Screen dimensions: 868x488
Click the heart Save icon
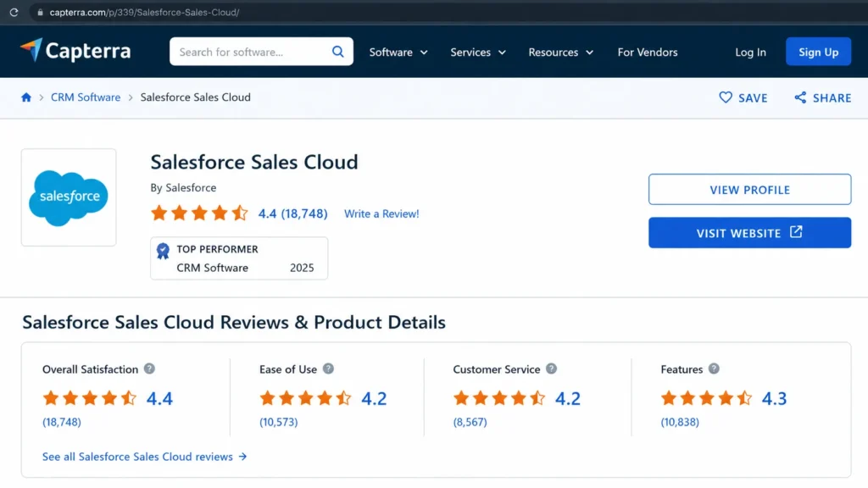[726, 97]
